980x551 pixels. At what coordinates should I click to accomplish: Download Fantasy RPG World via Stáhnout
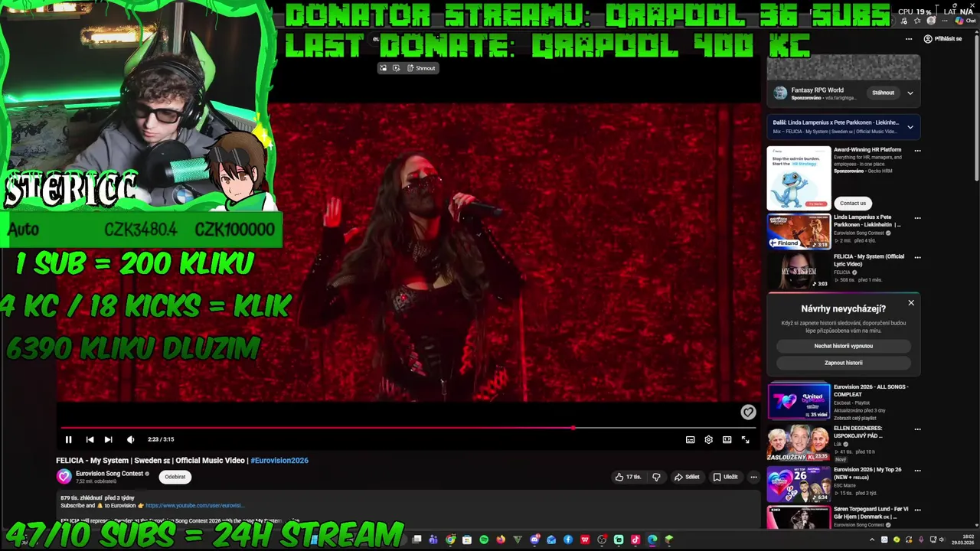pyautogui.click(x=883, y=93)
